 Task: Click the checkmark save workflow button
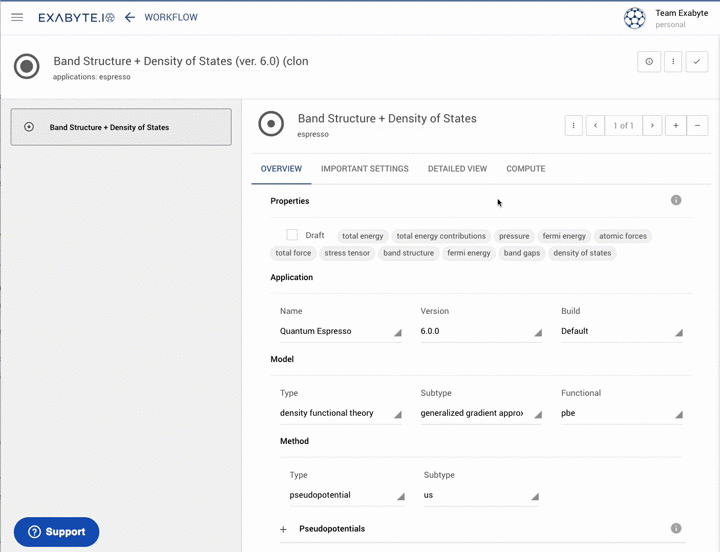tap(697, 62)
